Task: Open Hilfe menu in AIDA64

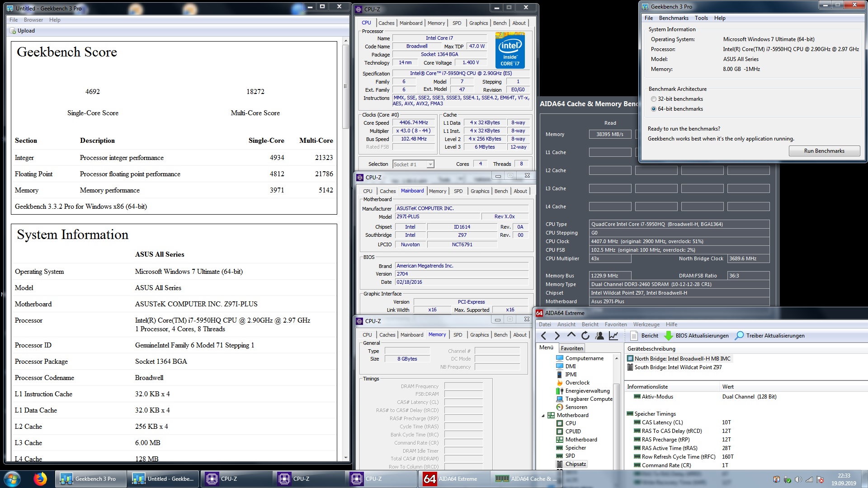Action: (671, 324)
